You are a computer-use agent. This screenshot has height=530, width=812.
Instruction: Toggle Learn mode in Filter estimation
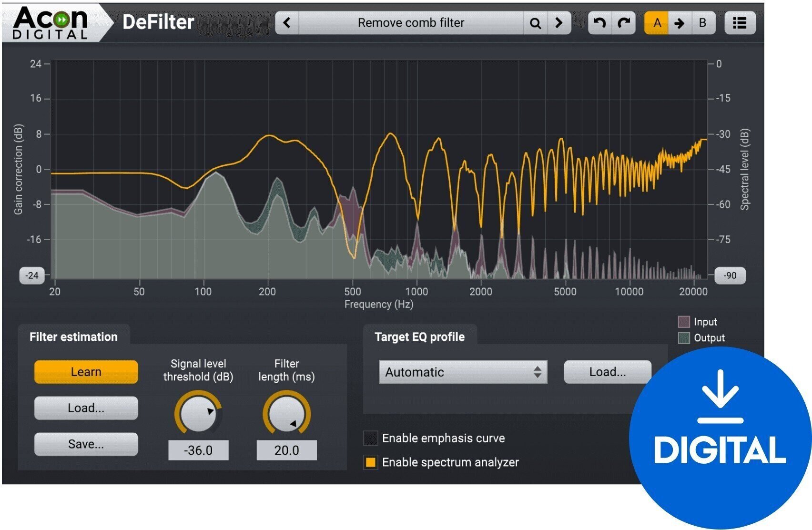(86, 372)
